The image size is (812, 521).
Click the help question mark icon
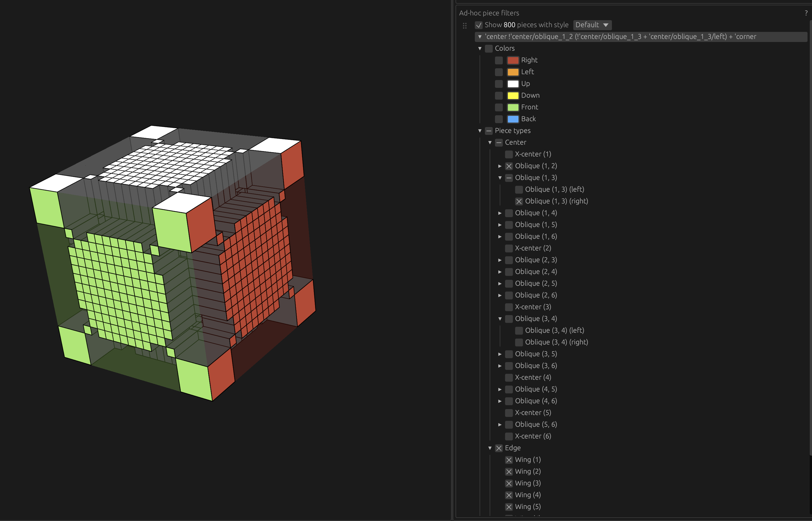(806, 13)
